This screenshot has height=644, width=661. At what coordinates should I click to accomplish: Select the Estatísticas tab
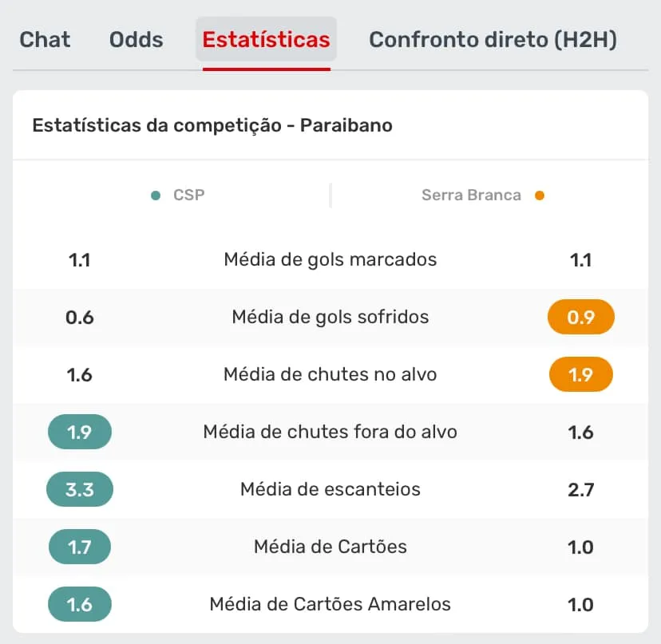[266, 39]
